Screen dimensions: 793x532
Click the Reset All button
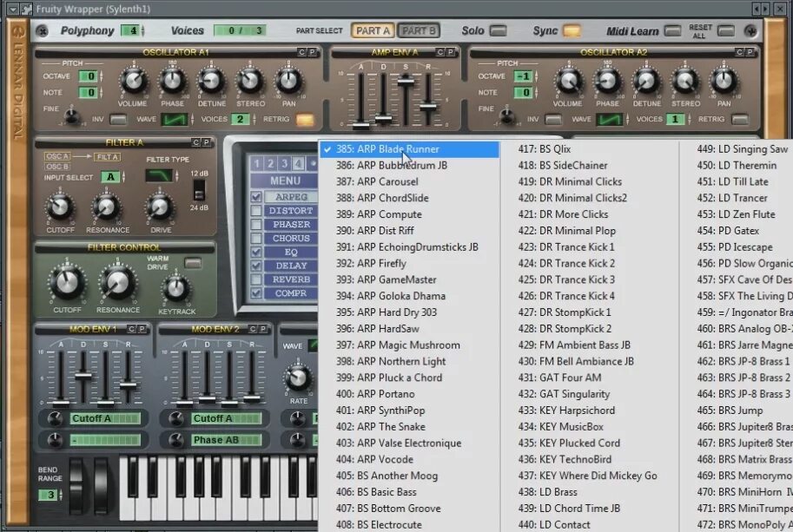[x=726, y=31]
